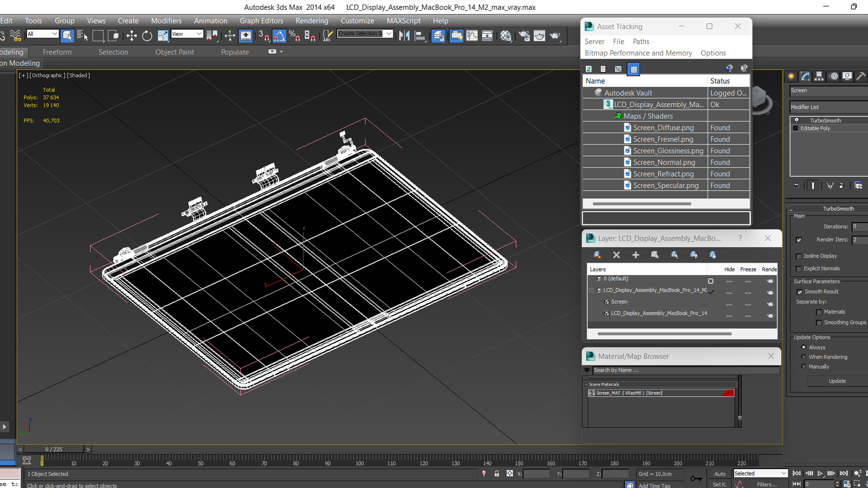Select Manually update option
The image size is (868, 488).
(x=803, y=366)
